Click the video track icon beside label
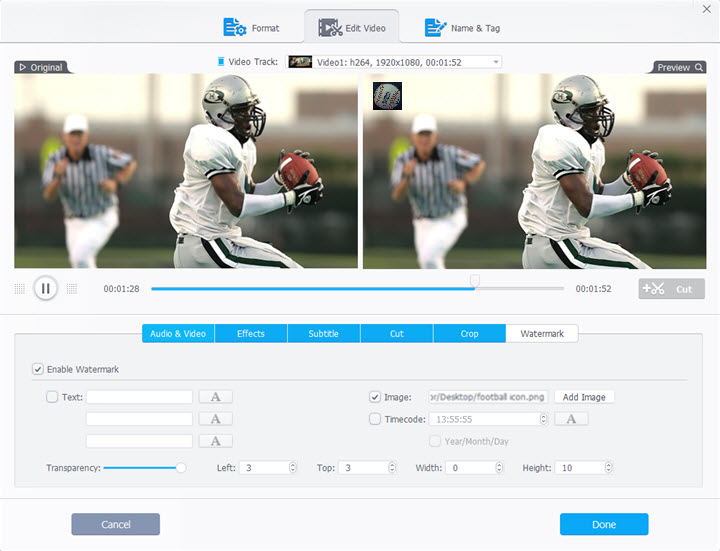 click(221, 62)
